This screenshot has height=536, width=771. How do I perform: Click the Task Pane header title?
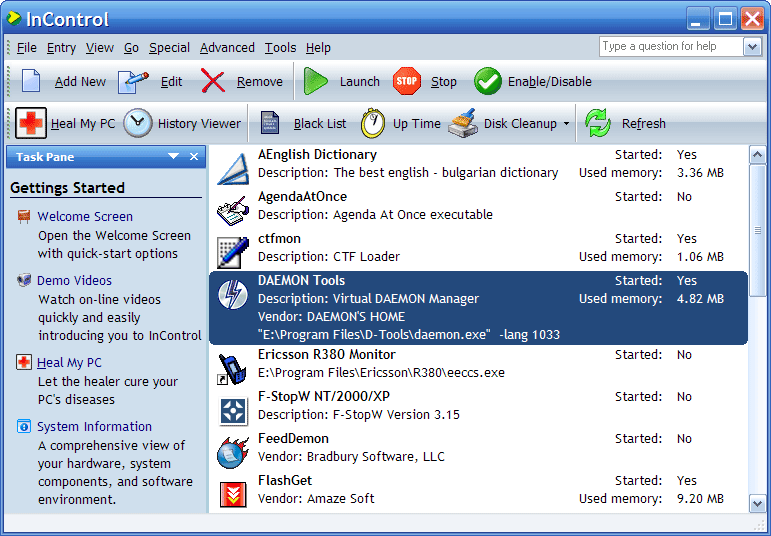tap(45, 157)
